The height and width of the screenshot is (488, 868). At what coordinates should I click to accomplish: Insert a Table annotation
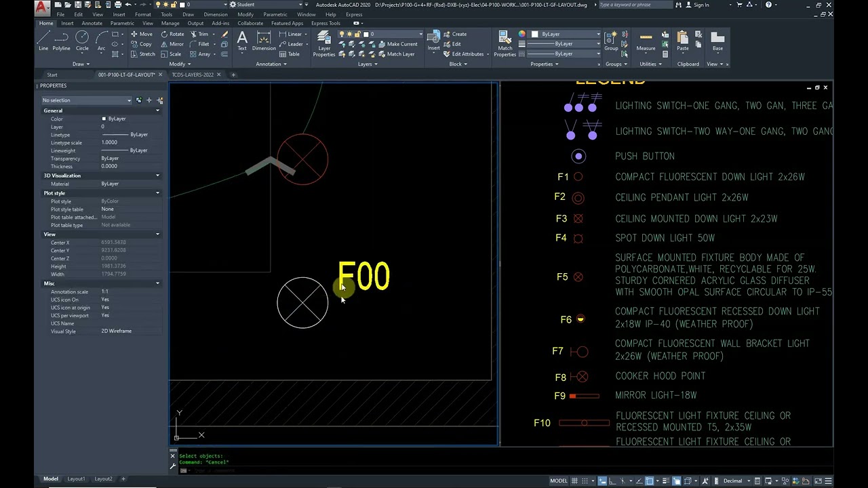pyautogui.click(x=289, y=54)
